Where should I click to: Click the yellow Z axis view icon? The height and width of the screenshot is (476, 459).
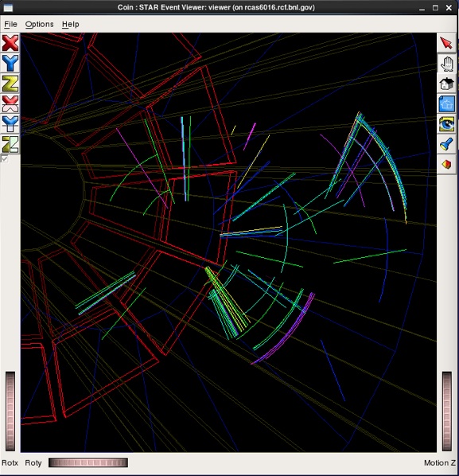[10, 83]
